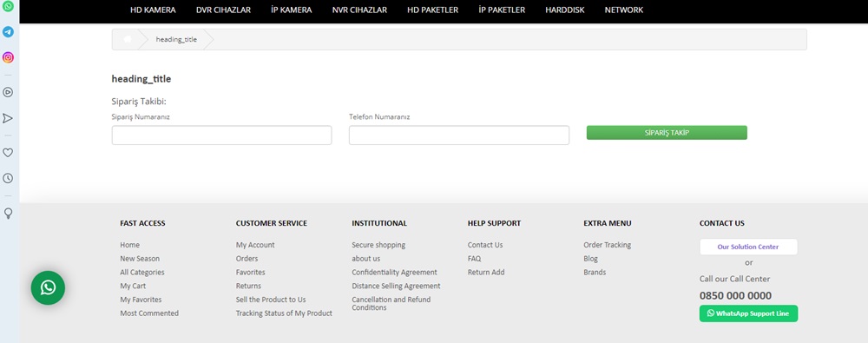Open Instagram in the browser sidebar
Image resolution: width=868 pixels, height=343 pixels.
pos(8,57)
